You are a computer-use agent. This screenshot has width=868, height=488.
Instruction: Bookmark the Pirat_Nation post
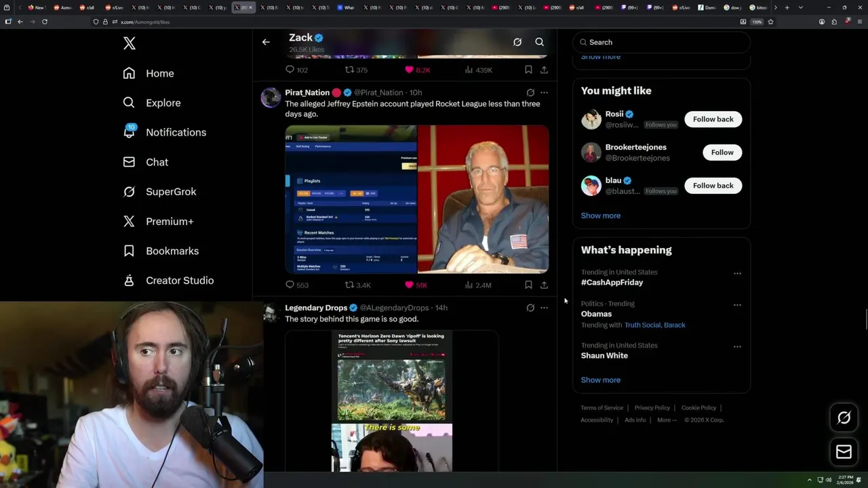click(x=528, y=285)
